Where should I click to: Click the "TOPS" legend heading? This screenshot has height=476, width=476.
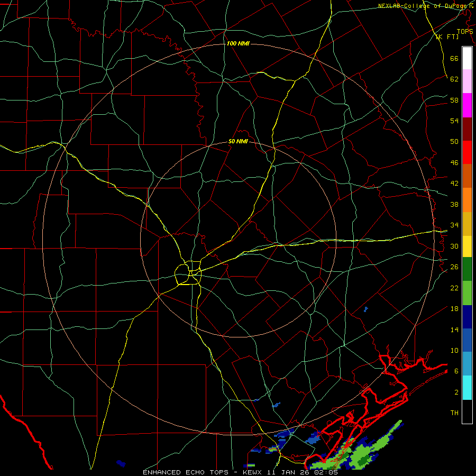point(465,32)
